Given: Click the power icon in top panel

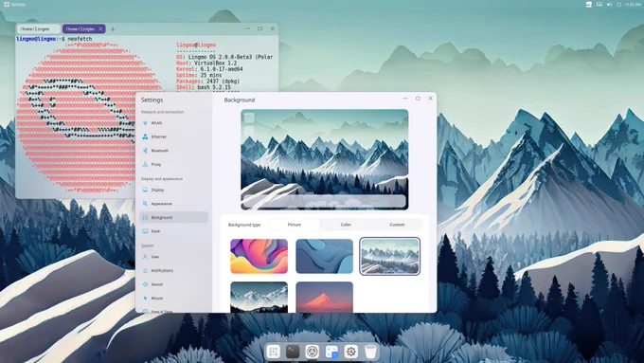Looking at the screenshot, I should pos(619,5).
